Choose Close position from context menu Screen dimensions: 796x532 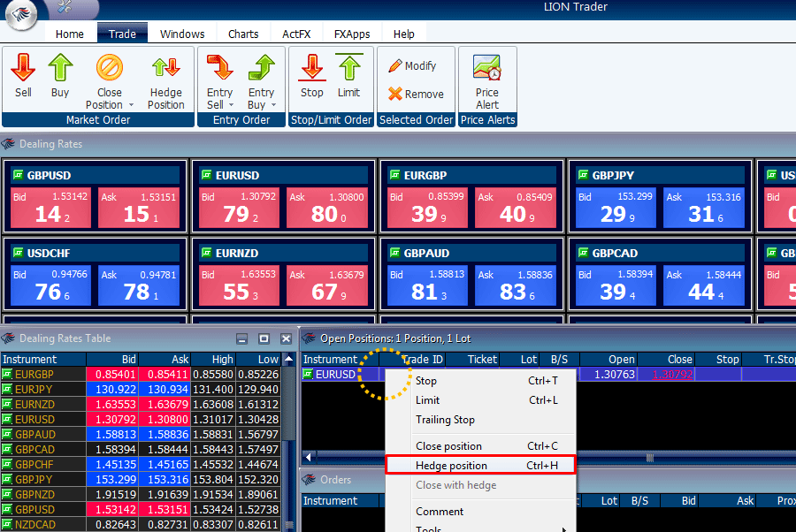(481, 446)
